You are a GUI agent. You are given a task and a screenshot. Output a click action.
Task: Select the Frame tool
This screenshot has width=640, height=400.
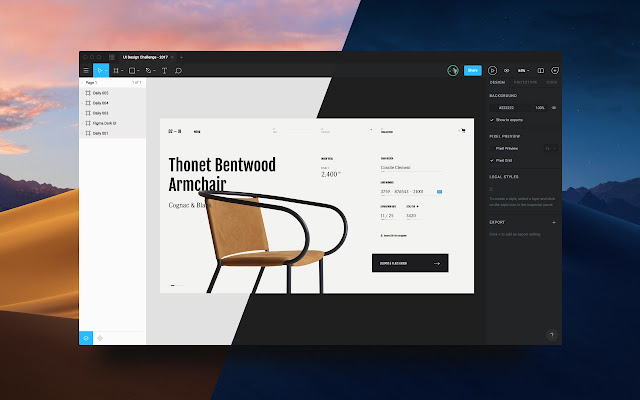click(x=116, y=71)
